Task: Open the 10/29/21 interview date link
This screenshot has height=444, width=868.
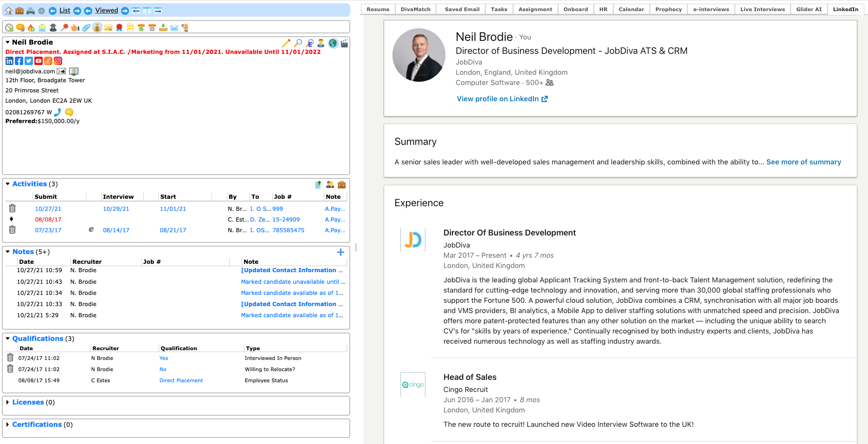Action: point(116,209)
